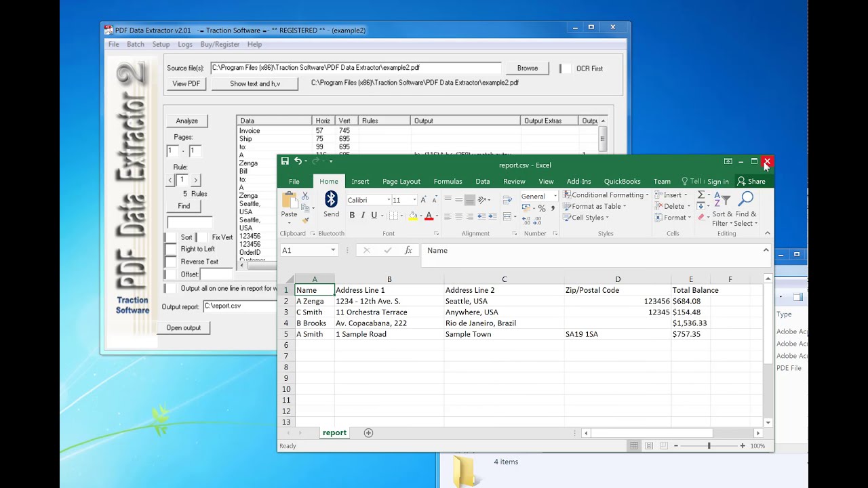Screen dimensions: 868x488
Task: Click the Increase Decimal icon
Action: pos(526,220)
